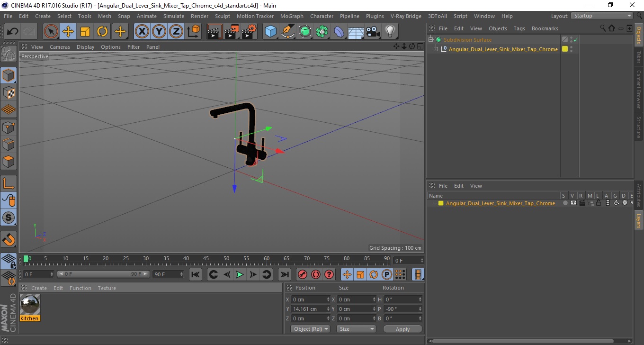Go to end of animation
The width and height of the screenshot is (644, 345).
[284, 274]
